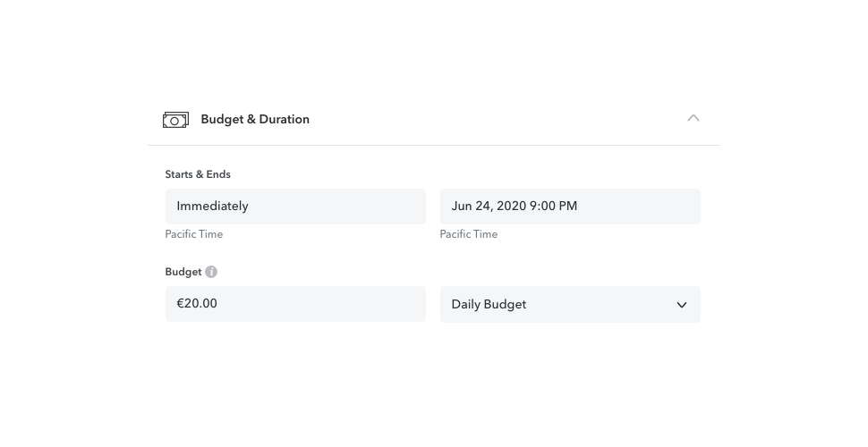Click Pacific Time under the start field
The image size is (868, 447).
[x=194, y=234]
